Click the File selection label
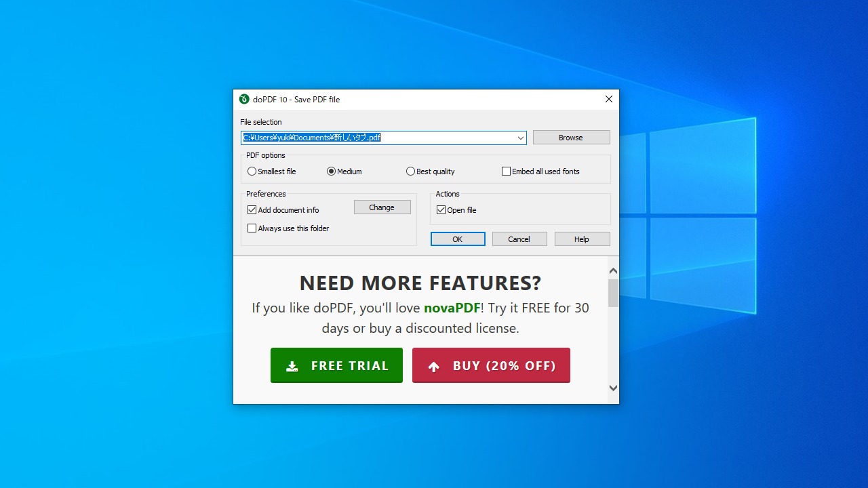This screenshot has height=488, width=868. [x=261, y=122]
